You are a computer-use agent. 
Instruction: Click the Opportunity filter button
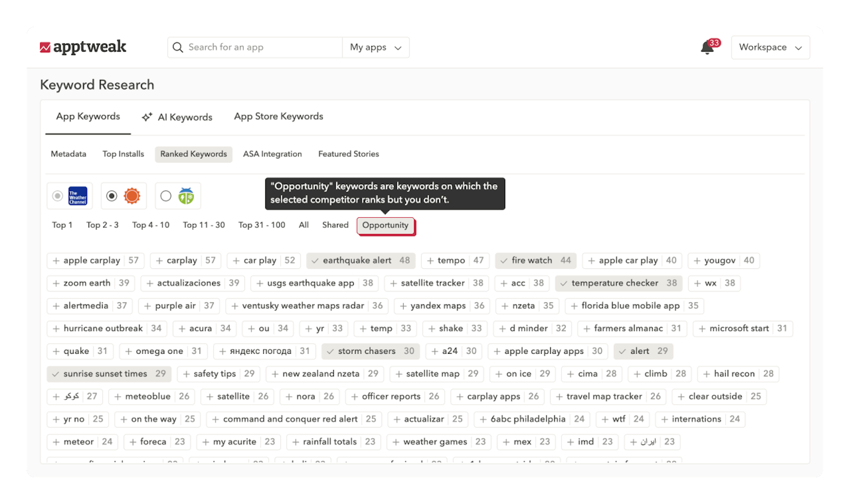click(386, 225)
